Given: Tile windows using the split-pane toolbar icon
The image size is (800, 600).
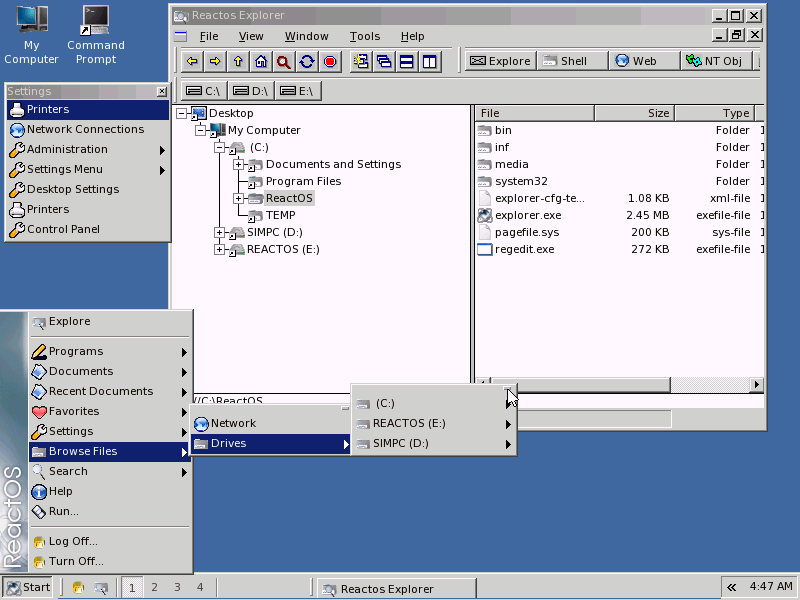Looking at the screenshot, I should [x=431, y=61].
